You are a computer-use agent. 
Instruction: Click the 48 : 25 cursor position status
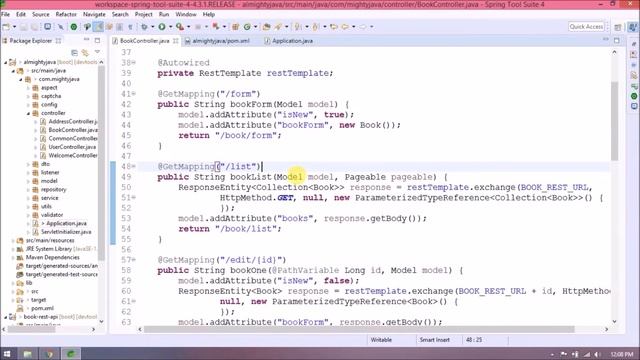(473, 340)
